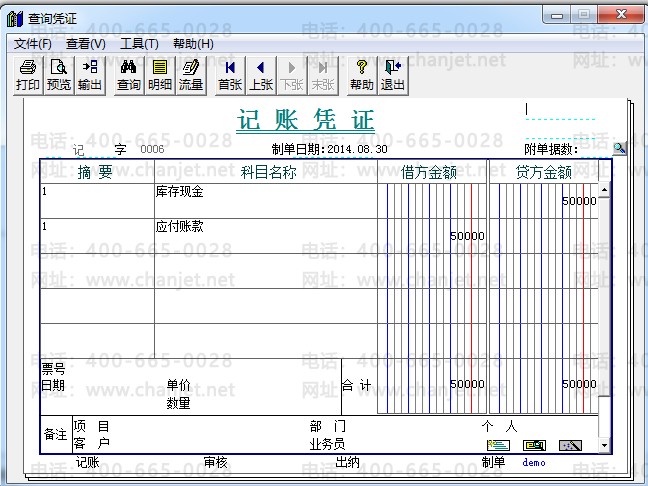Click the 帮助 question mark icon

pyautogui.click(x=362, y=75)
